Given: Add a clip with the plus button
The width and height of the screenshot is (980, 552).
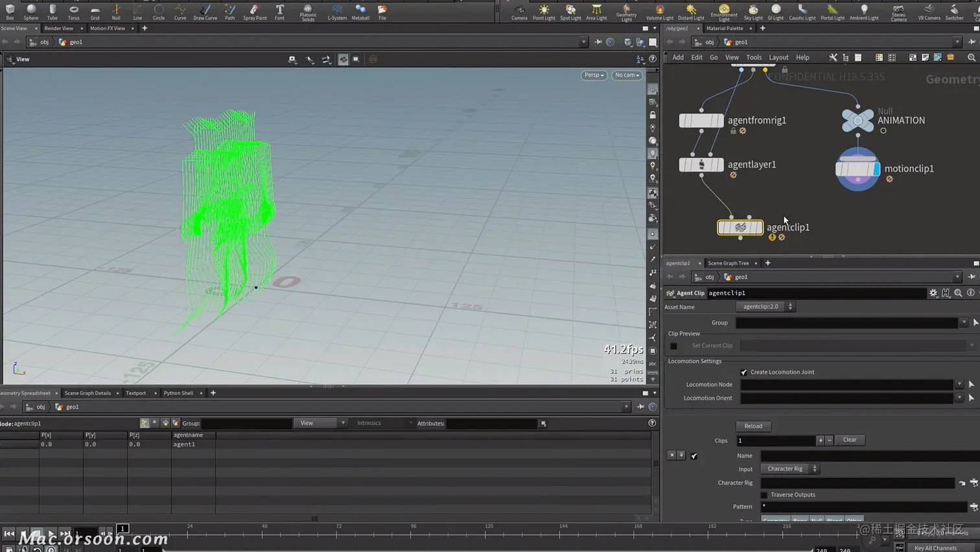Looking at the screenshot, I should 821,441.
